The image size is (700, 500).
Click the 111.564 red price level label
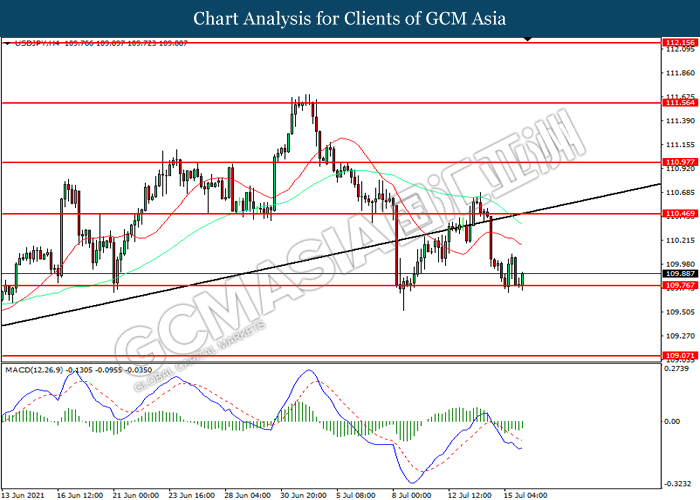[680, 103]
